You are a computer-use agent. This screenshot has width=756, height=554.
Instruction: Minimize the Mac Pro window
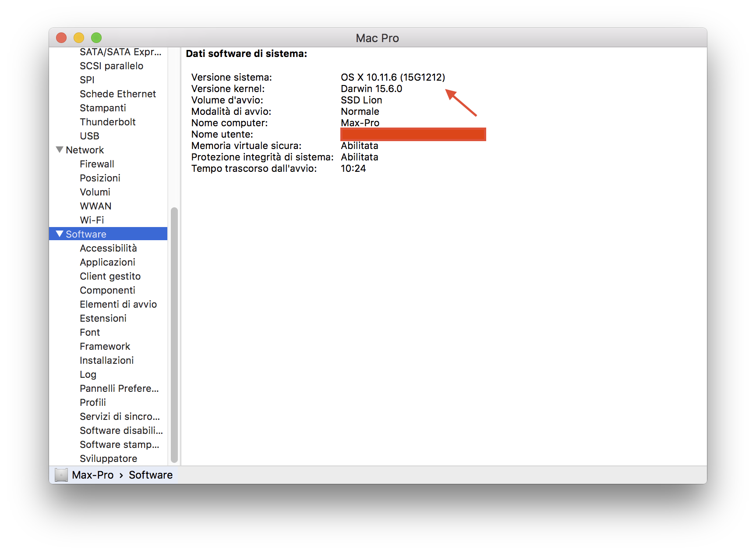point(79,38)
